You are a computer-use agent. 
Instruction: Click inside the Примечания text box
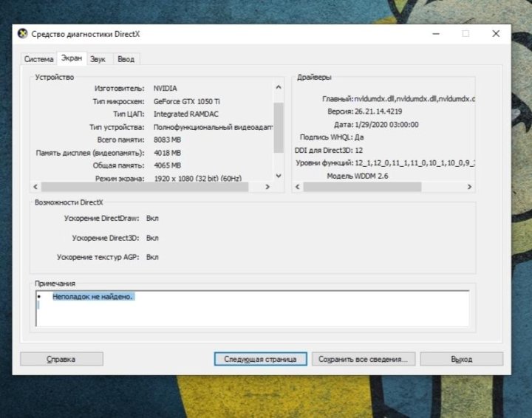(x=251, y=310)
